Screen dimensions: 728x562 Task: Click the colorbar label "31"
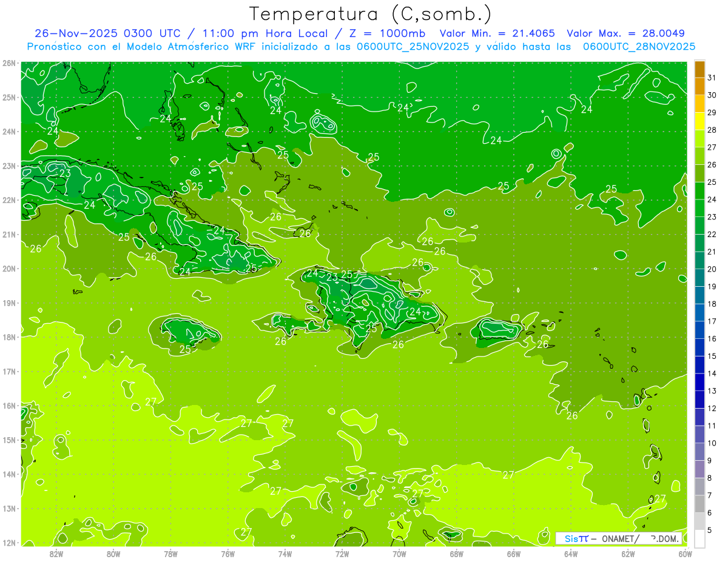pyautogui.click(x=712, y=78)
